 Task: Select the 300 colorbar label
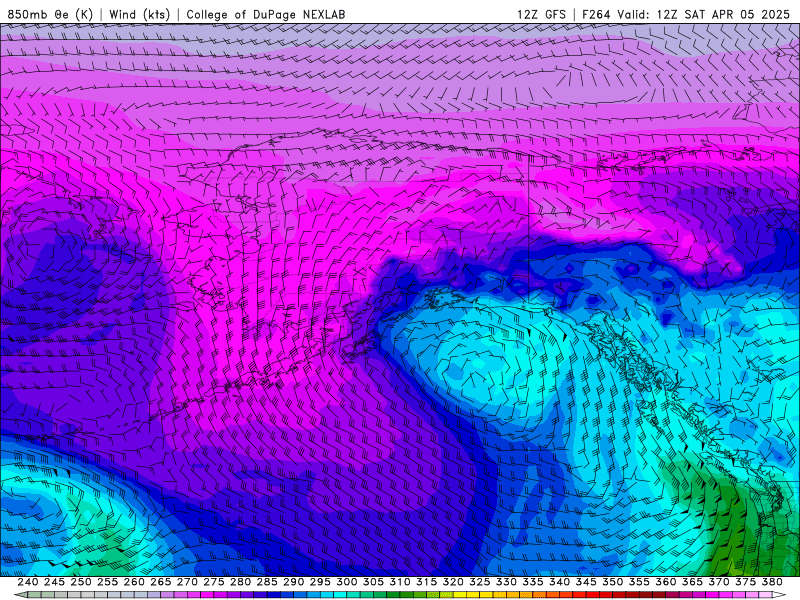tap(346, 582)
